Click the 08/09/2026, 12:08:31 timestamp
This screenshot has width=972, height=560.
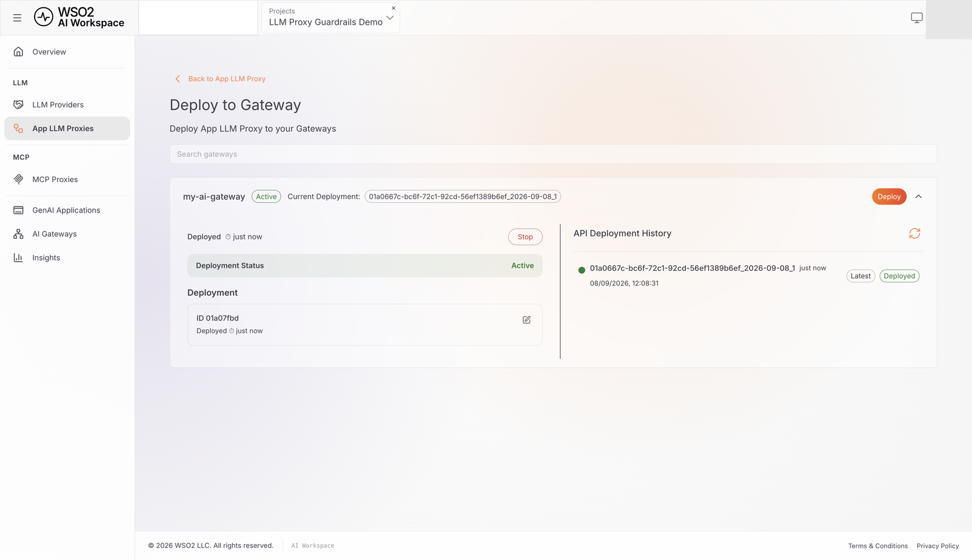(624, 283)
